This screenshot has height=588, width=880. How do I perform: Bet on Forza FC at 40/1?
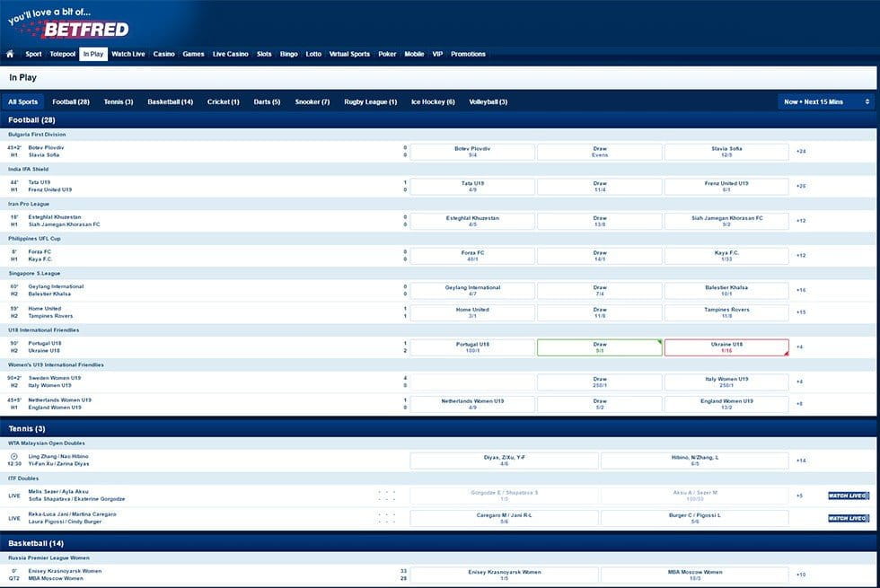(472, 256)
